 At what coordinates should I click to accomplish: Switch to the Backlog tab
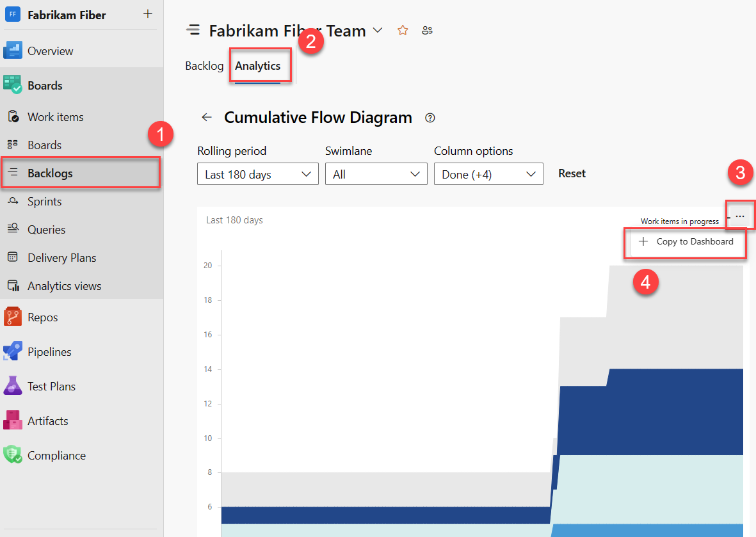point(204,65)
